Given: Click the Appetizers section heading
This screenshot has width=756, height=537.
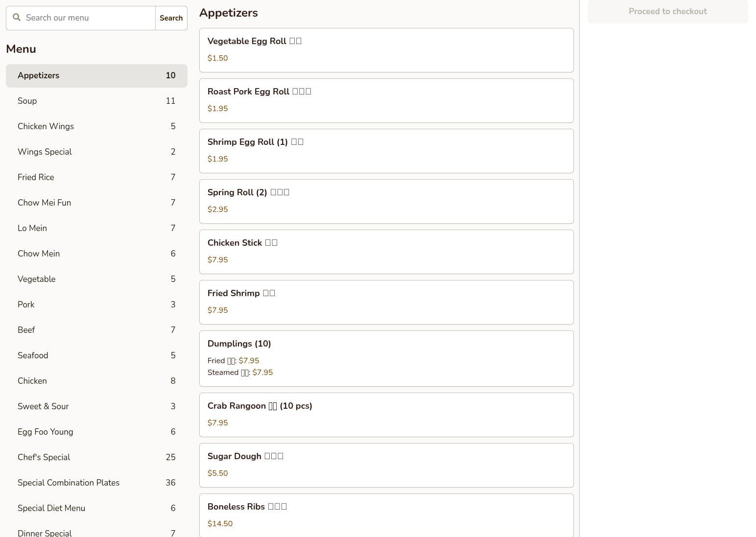Looking at the screenshot, I should point(229,13).
